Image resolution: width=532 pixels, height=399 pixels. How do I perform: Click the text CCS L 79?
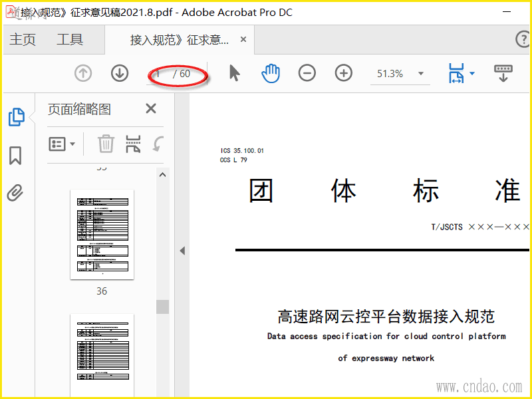234,160
